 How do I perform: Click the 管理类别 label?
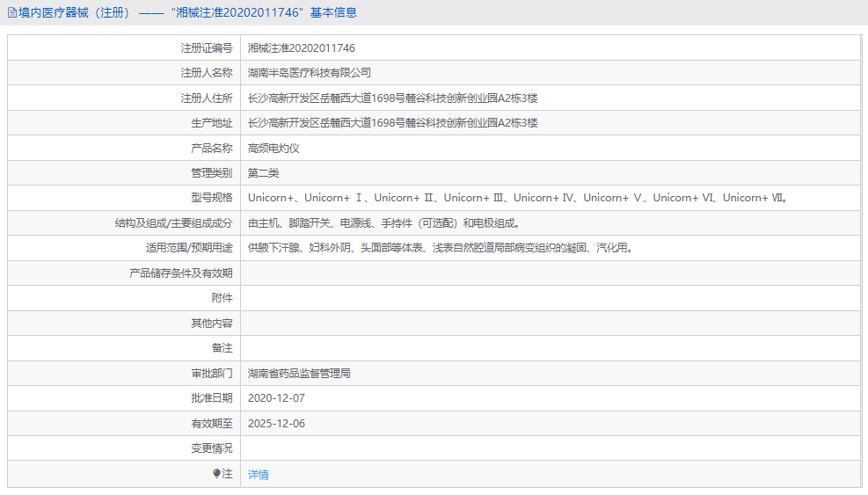point(212,173)
